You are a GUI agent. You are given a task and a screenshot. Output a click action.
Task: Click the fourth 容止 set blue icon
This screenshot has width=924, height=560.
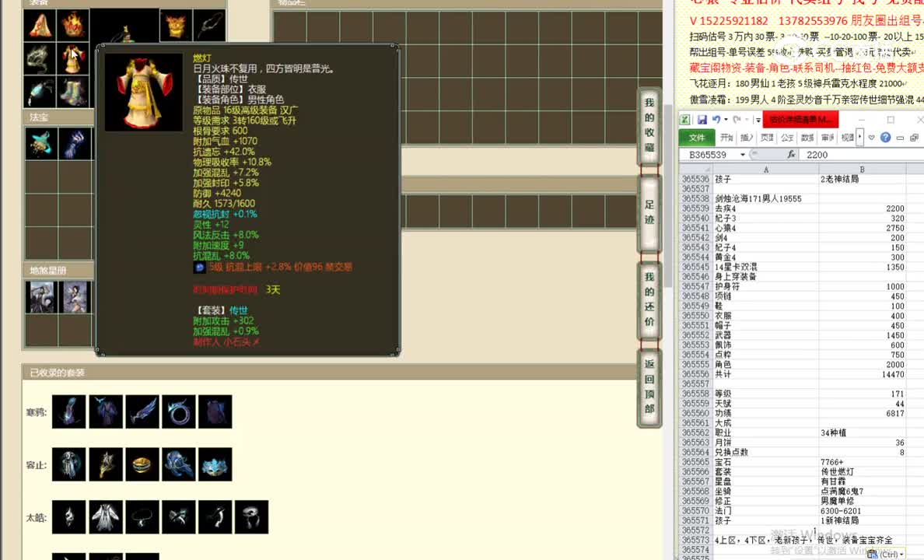point(179,464)
